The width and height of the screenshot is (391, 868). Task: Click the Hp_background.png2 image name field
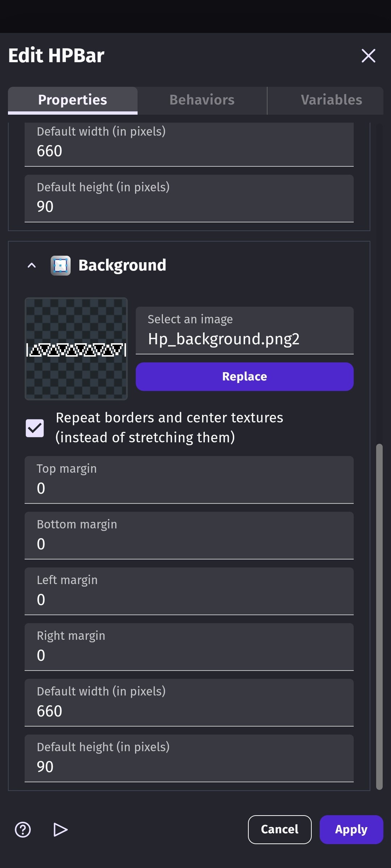coord(244,339)
